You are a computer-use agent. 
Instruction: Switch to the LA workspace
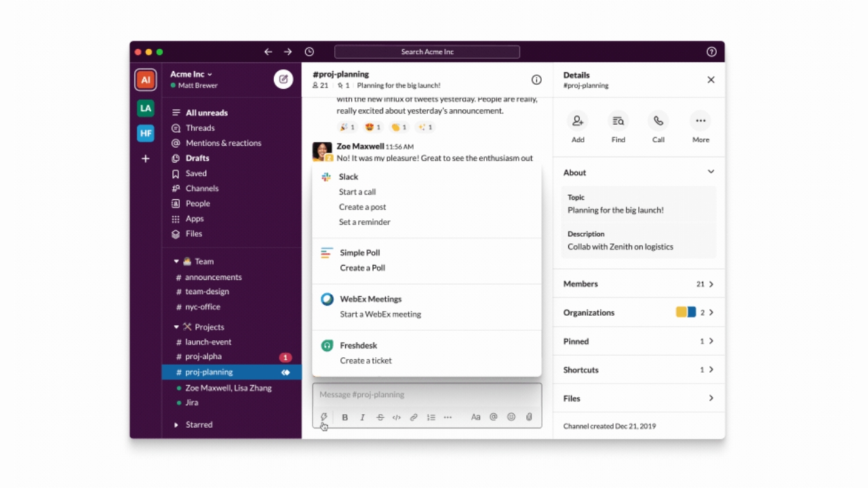(x=145, y=108)
